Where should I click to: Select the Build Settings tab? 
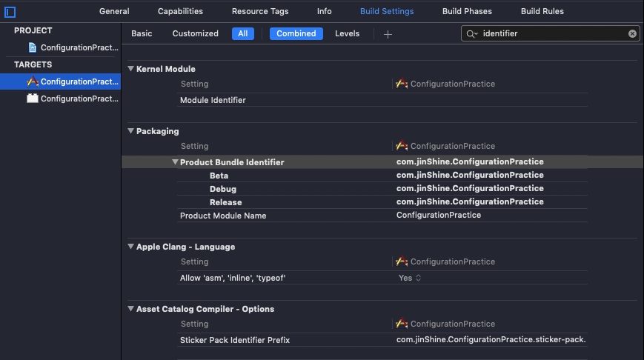tap(387, 12)
